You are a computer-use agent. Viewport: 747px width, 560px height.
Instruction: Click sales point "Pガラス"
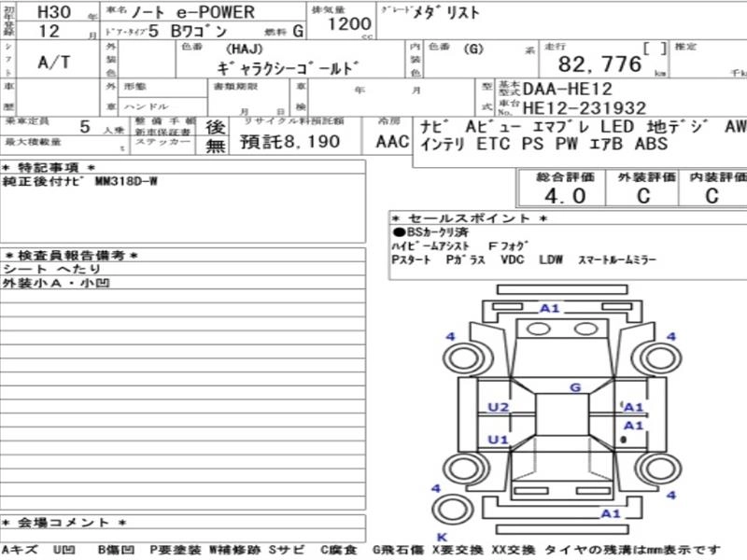pyautogui.click(x=465, y=260)
